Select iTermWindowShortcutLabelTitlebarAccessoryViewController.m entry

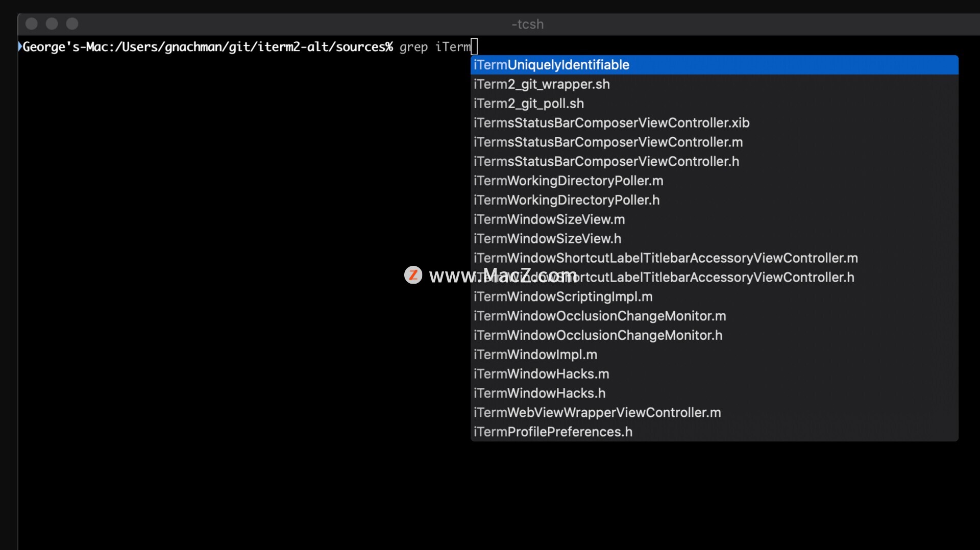point(714,258)
